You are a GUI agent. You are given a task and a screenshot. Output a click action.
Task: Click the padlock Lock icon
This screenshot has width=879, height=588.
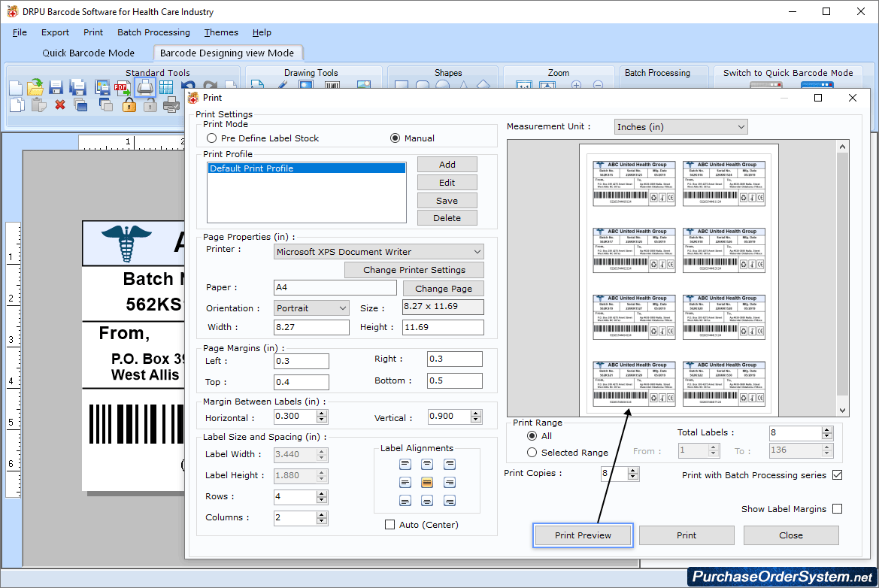[128, 105]
